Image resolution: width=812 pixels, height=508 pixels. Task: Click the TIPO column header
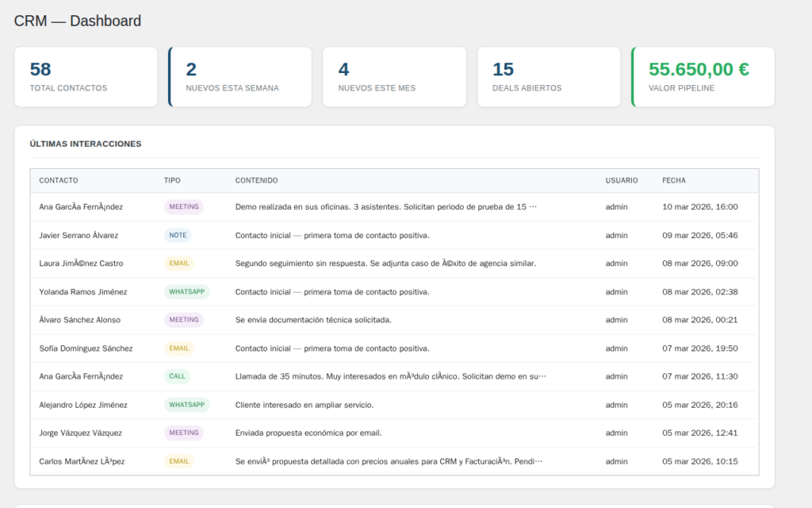[x=172, y=180]
